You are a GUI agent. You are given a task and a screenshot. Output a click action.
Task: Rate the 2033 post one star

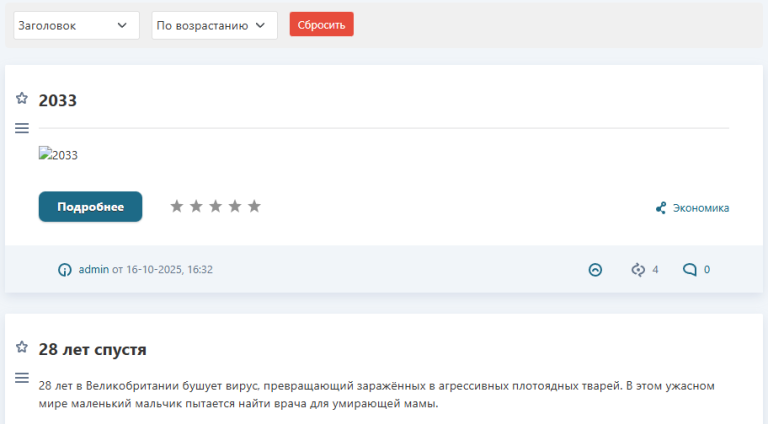pyautogui.click(x=177, y=206)
